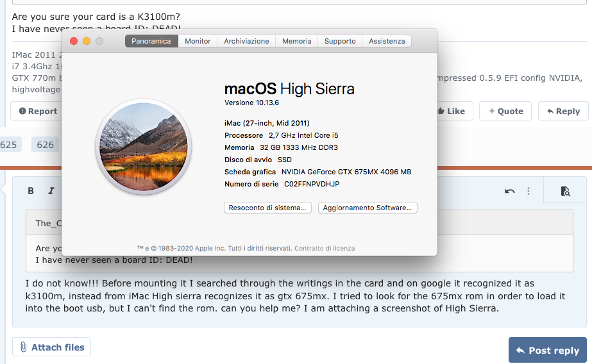This screenshot has height=364, width=592.
Task: Toggle bold formatting in editor
Action: click(x=31, y=191)
